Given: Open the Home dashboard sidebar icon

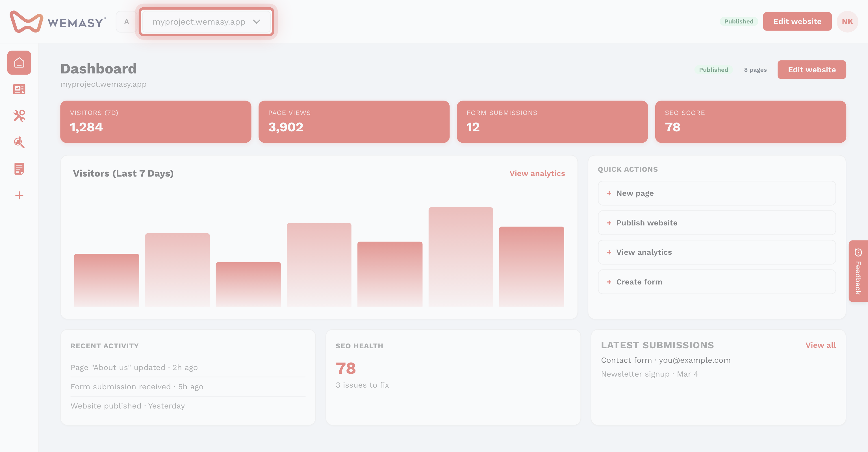Looking at the screenshot, I should click(19, 63).
